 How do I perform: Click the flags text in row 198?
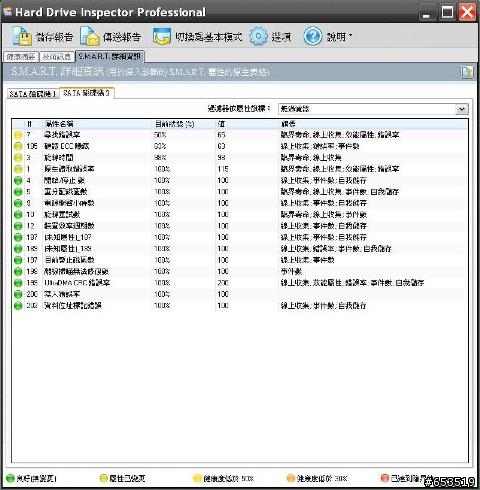click(291, 271)
